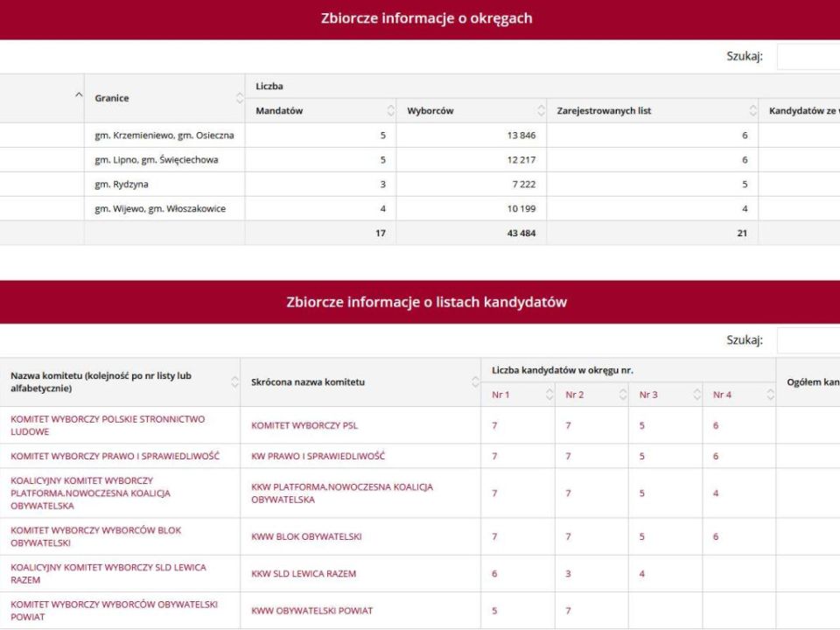Open Komitet Wyborczy Polskie Stronnictwo Ludowe link

(x=108, y=425)
